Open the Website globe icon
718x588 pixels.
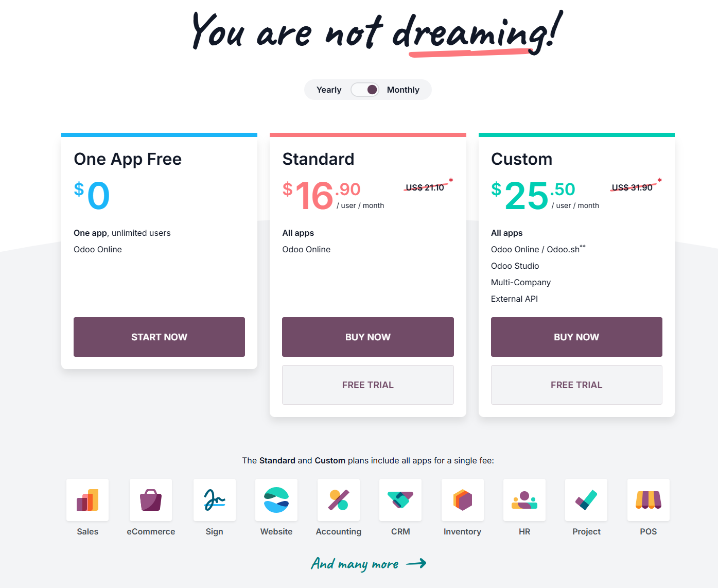(x=276, y=500)
